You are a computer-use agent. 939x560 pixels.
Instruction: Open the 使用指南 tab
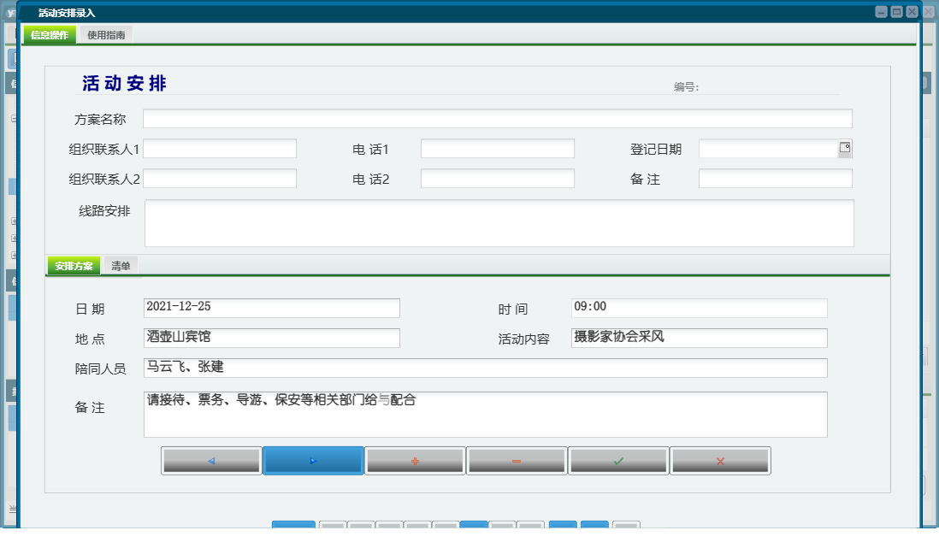(x=106, y=35)
